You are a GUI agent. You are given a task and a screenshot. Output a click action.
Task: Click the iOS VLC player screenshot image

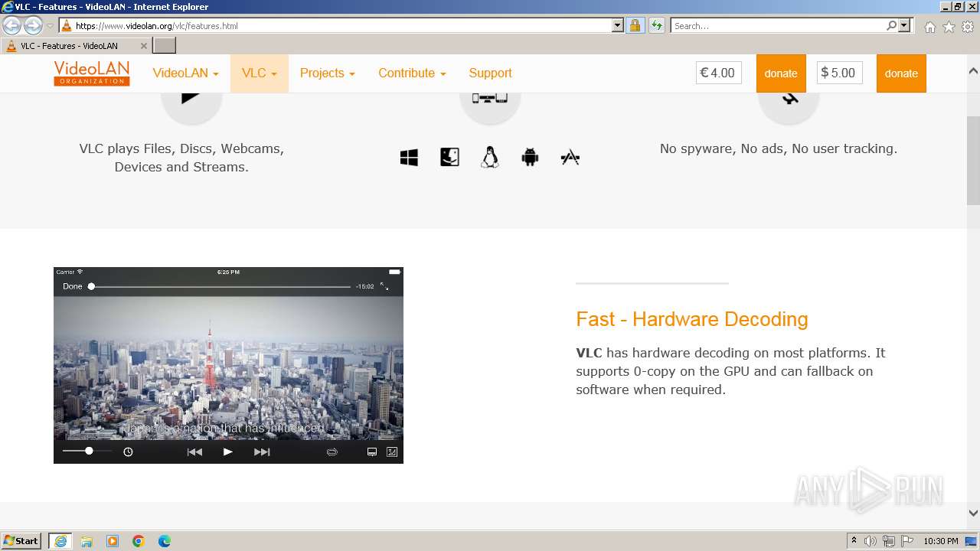(228, 365)
